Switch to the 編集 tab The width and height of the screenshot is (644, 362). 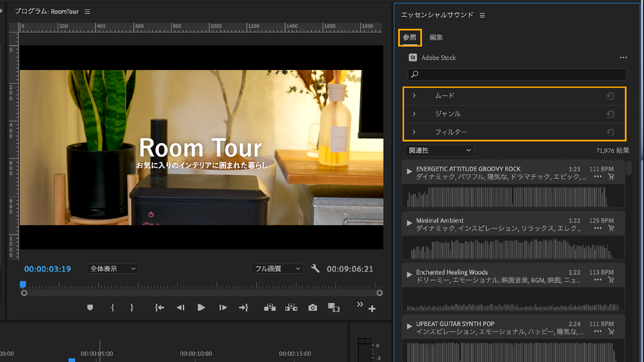point(436,37)
